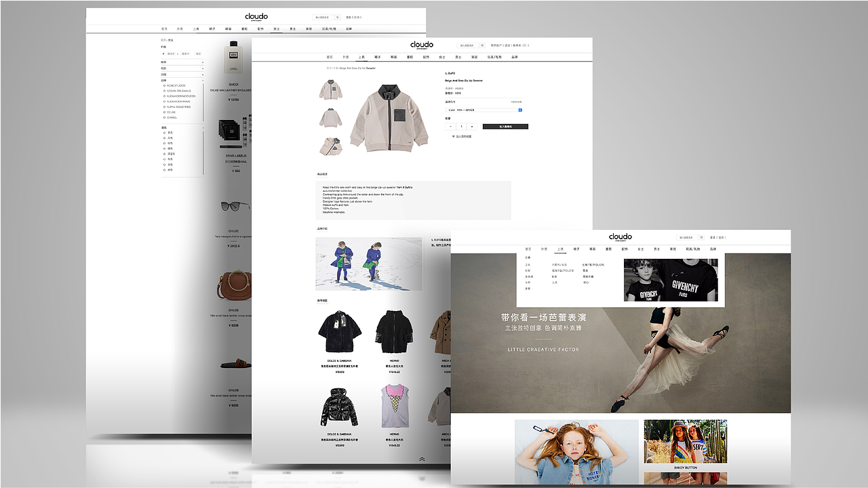Viewport: 868px width, 488px height.
Task: Open GUCCI product bottle on listing page
Action: 233,58
